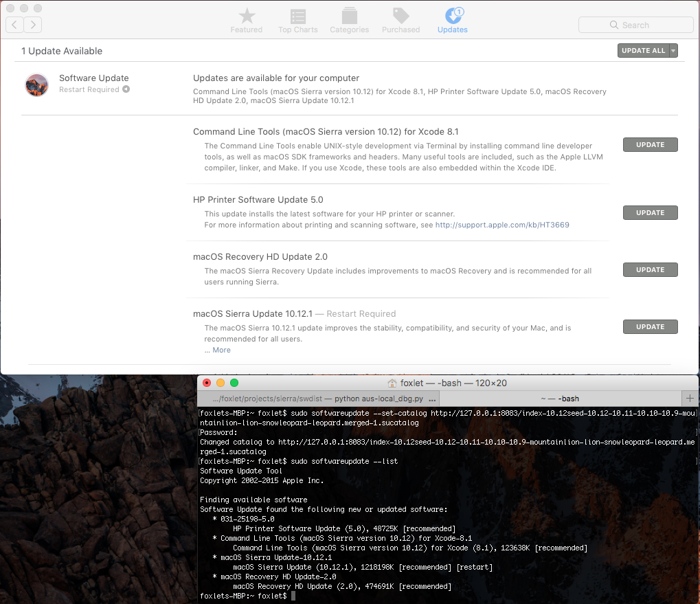Click the "Password:" line in Terminal
The width and height of the screenshot is (700, 604).
tap(218, 433)
